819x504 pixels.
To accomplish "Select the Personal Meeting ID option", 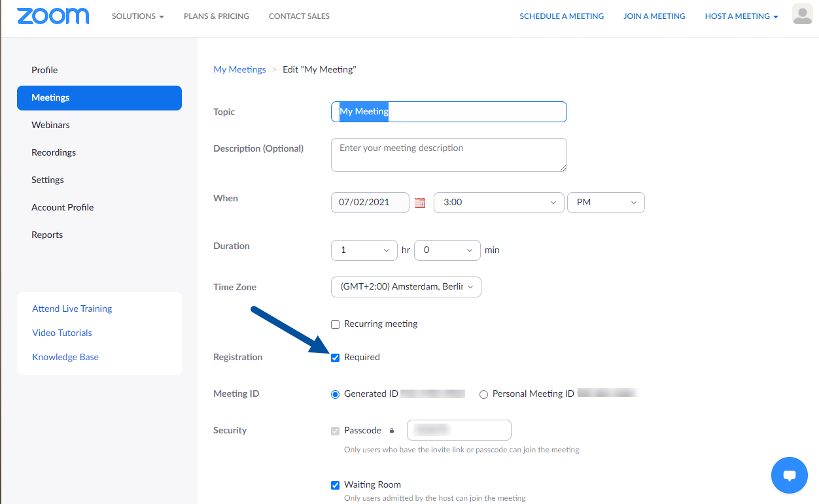I will (x=483, y=394).
